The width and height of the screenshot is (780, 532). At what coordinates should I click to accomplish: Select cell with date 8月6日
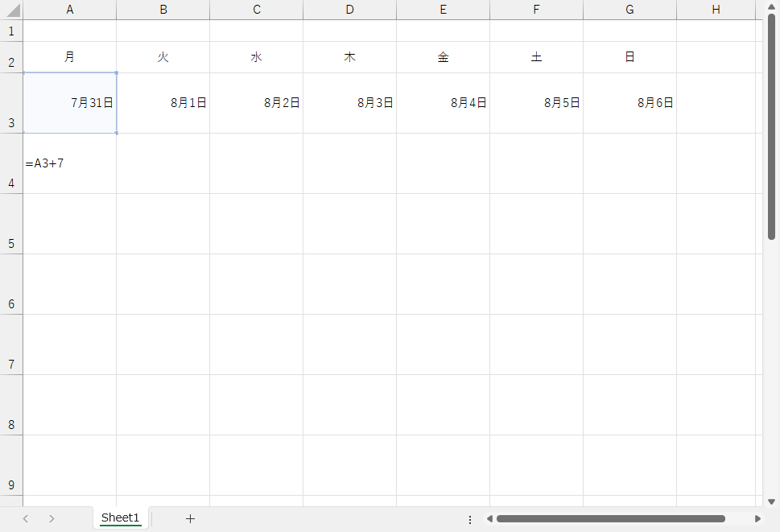(629, 103)
